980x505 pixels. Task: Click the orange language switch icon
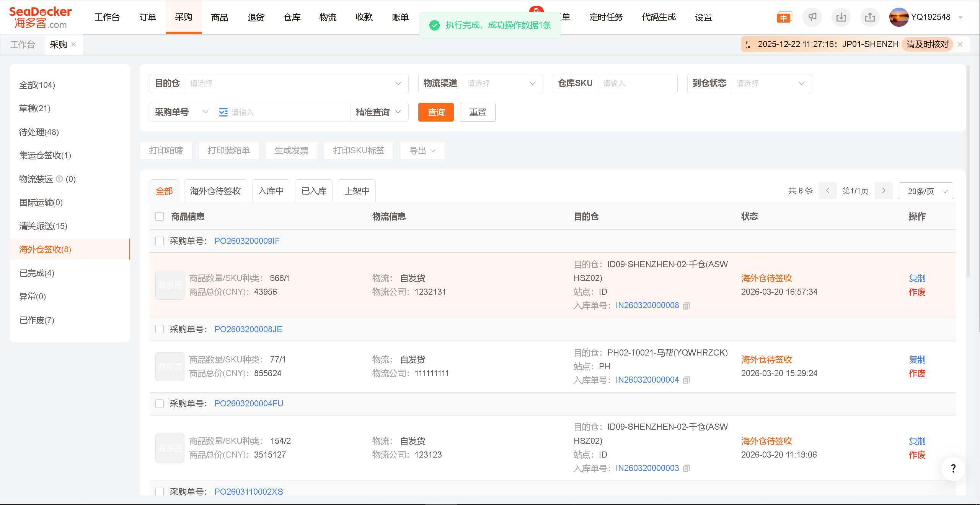pyautogui.click(x=784, y=18)
